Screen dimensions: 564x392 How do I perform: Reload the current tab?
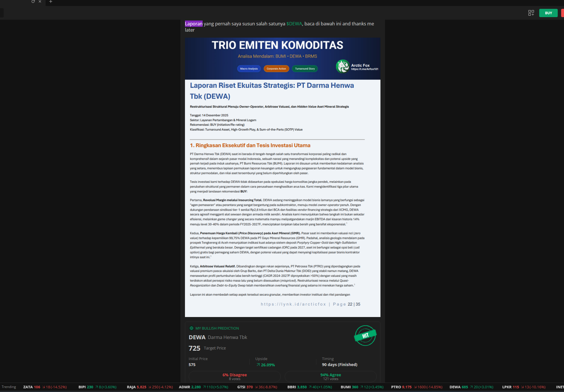coord(33,2)
